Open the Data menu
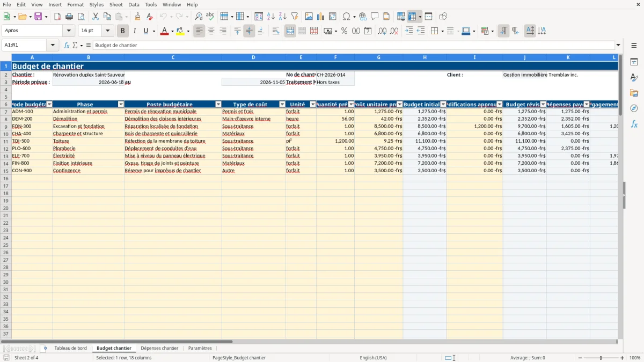 point(134,4)
